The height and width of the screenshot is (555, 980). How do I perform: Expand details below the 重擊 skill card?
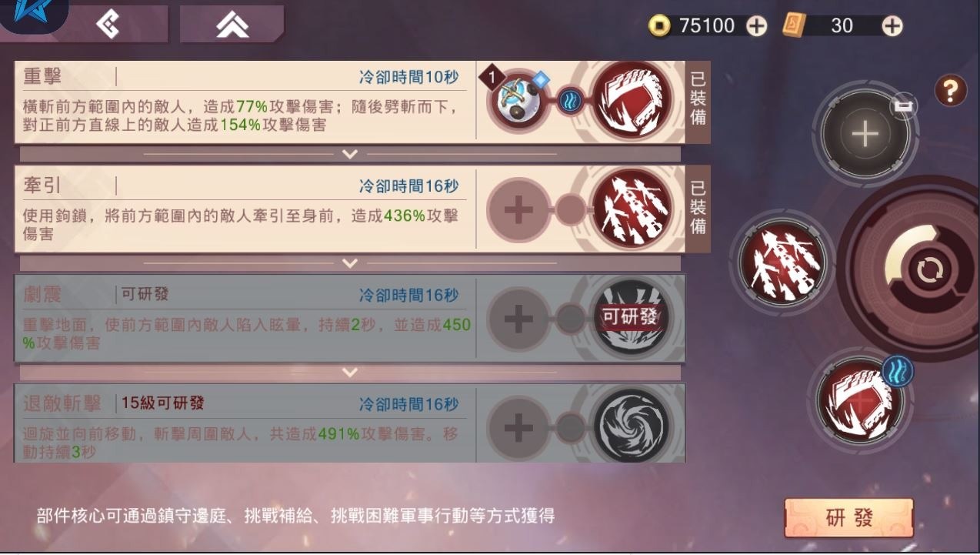[x=350, y=154]
